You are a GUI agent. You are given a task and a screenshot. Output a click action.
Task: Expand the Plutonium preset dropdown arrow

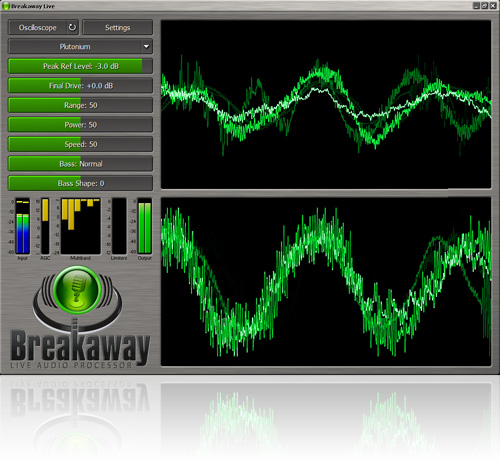pos(146,47)
